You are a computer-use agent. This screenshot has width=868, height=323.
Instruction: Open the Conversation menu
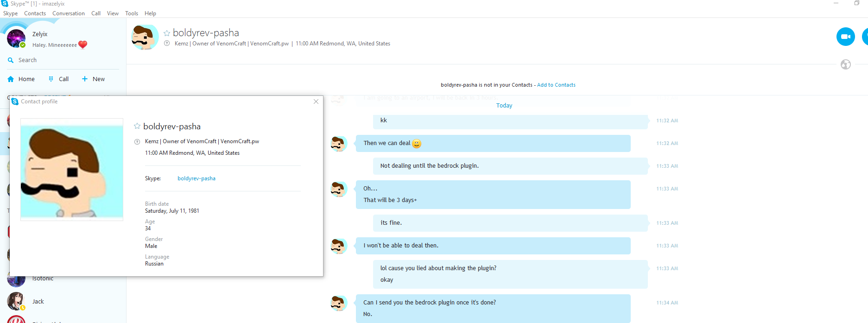point(69,13)
